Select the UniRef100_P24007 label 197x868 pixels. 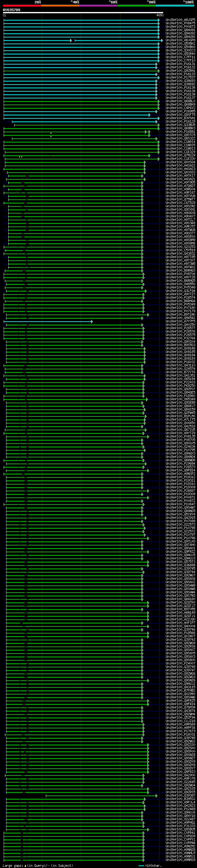coord(180,664)
